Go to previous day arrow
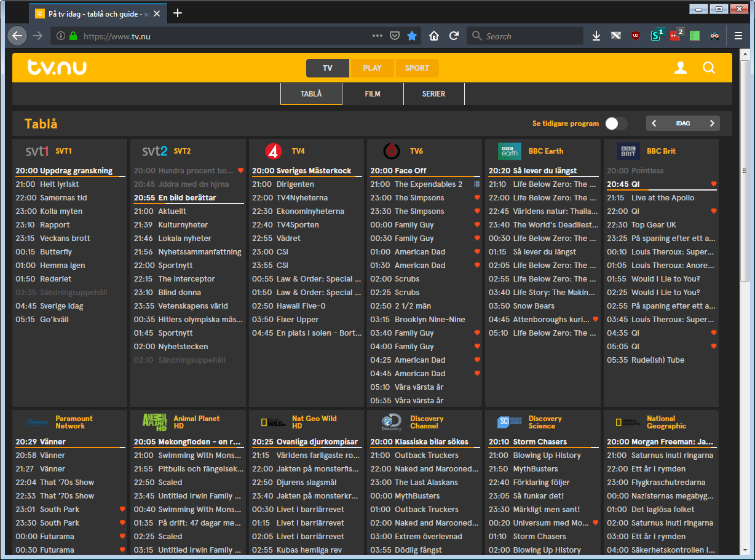Viewport: 755px width, 560px height. [x=654, y=124]
